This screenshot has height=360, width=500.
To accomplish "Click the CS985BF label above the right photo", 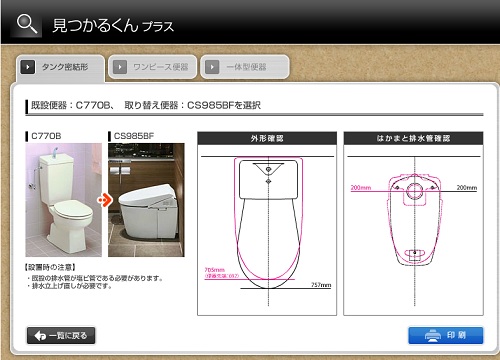I will click(134, 136).
